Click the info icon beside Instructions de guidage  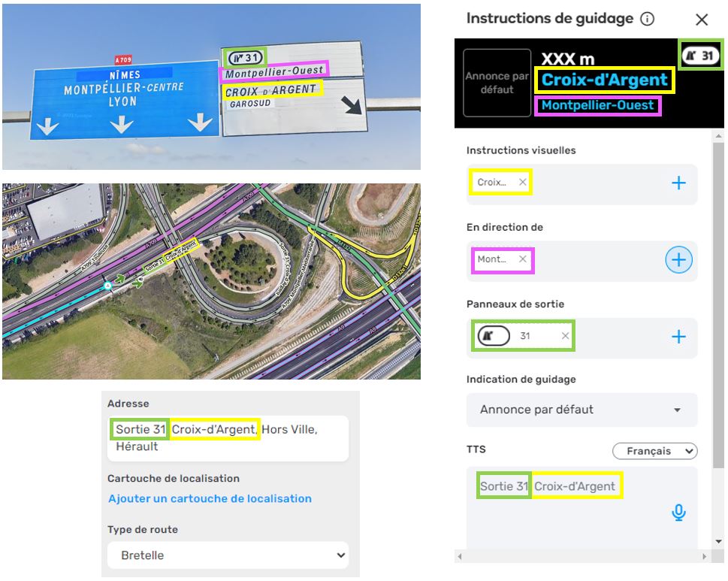pyautogui.click(x=647, y=20)
